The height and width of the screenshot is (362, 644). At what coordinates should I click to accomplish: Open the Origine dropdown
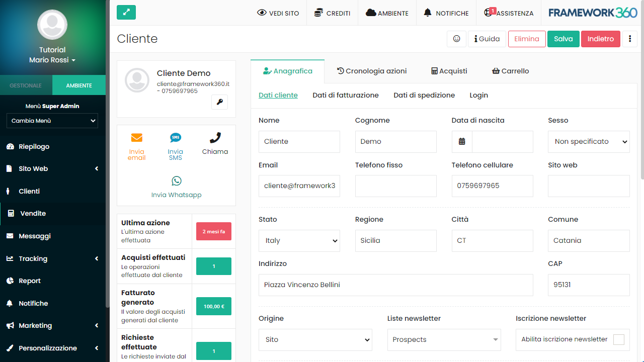click(315, 340)
